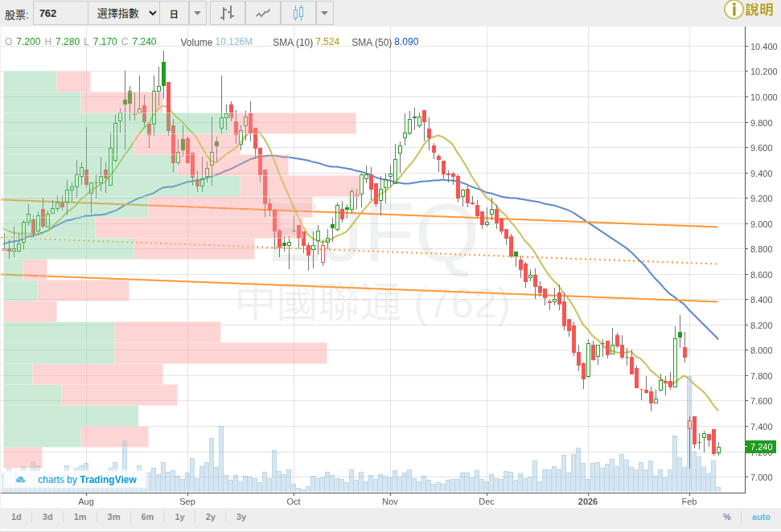The height and width of the screenshot is (532, 781).
Task: Click the SMA (10) indicator legend
Action: pyautogui.click(x=306, y=42)
